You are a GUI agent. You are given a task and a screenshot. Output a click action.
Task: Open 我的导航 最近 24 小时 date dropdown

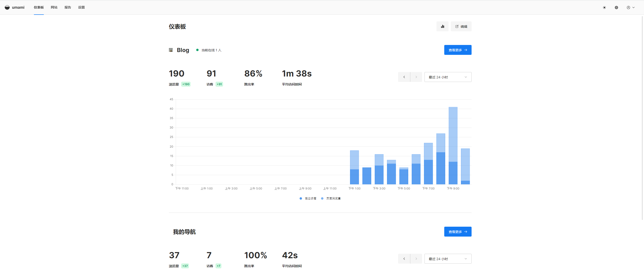448,259
